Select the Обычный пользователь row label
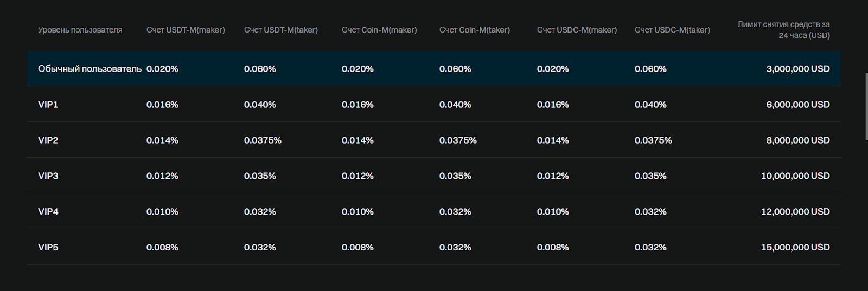The image size is (868, 291). click(x=90, y=69)
